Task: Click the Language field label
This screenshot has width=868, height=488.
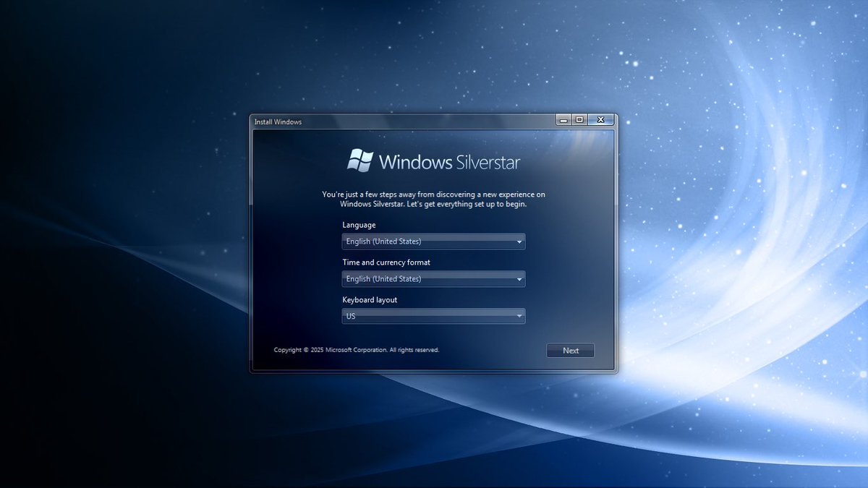Action: coord(359,225)
